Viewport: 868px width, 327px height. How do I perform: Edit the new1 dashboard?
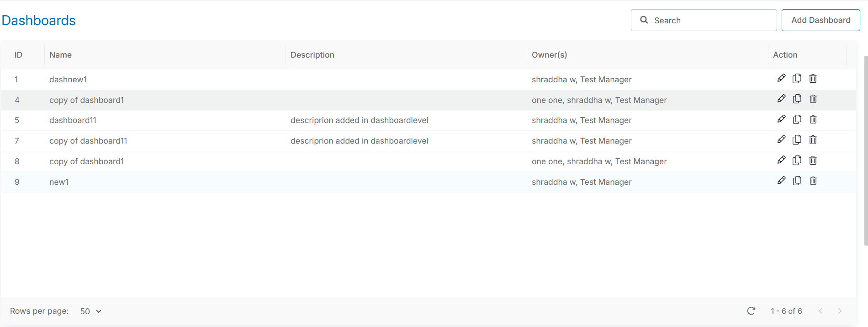[781, 181]
